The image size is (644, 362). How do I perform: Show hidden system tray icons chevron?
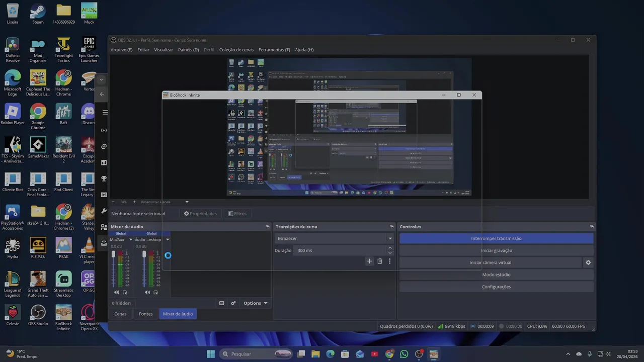pyautogui.click(x=568, y=354)
